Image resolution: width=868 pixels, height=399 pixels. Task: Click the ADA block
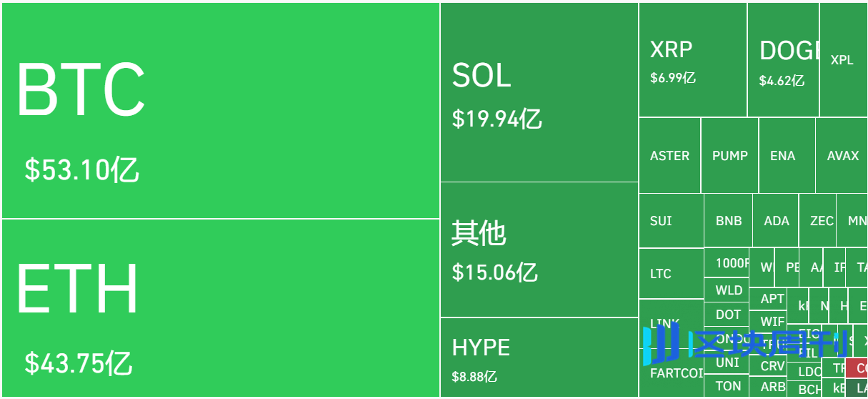pos(776,221)
